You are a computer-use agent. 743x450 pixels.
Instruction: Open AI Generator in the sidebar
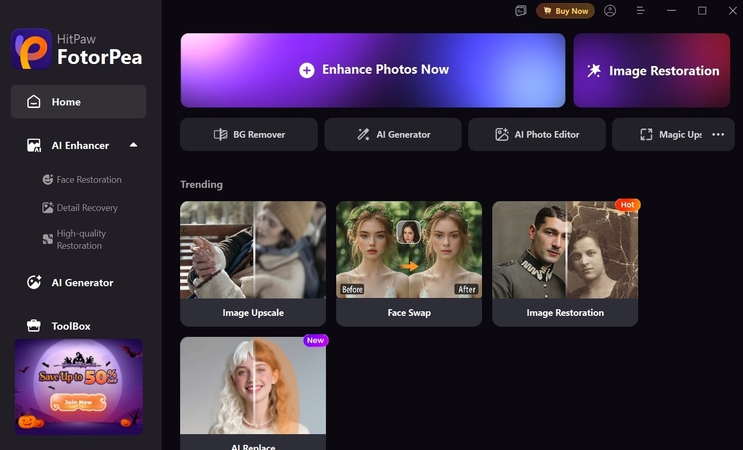point(70,282)
